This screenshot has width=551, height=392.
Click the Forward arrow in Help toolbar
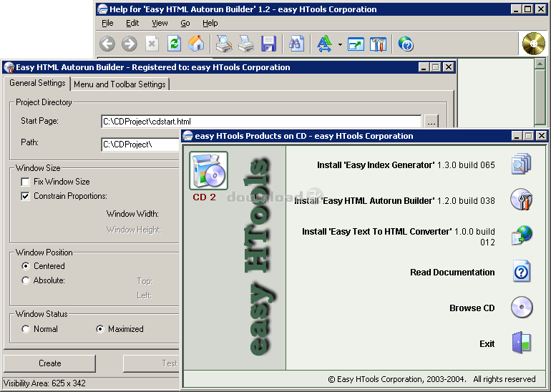[130, 44]
